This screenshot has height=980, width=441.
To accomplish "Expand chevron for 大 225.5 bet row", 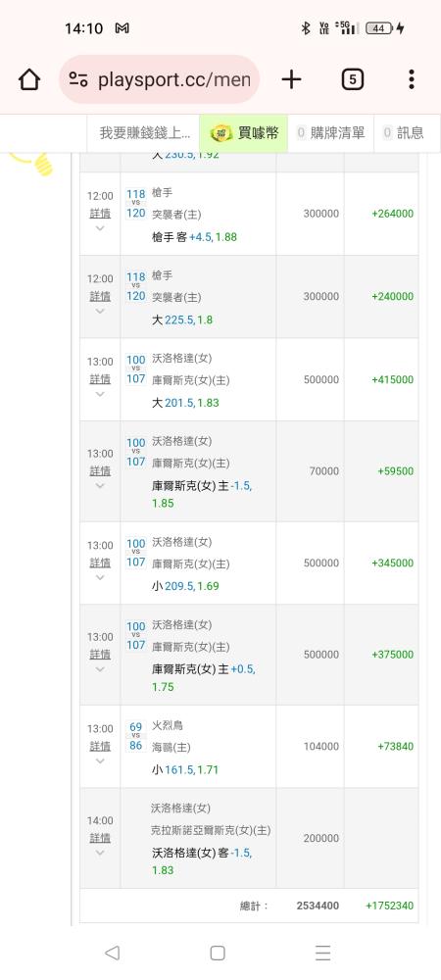I will [100, 311].
